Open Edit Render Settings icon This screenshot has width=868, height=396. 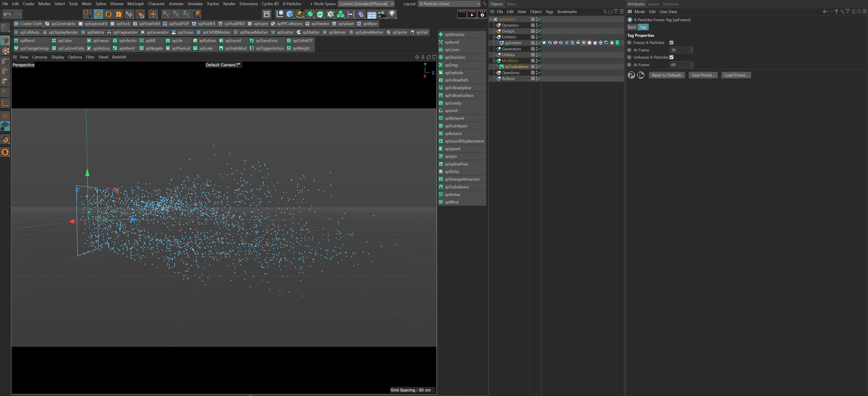tap(482, 14)
